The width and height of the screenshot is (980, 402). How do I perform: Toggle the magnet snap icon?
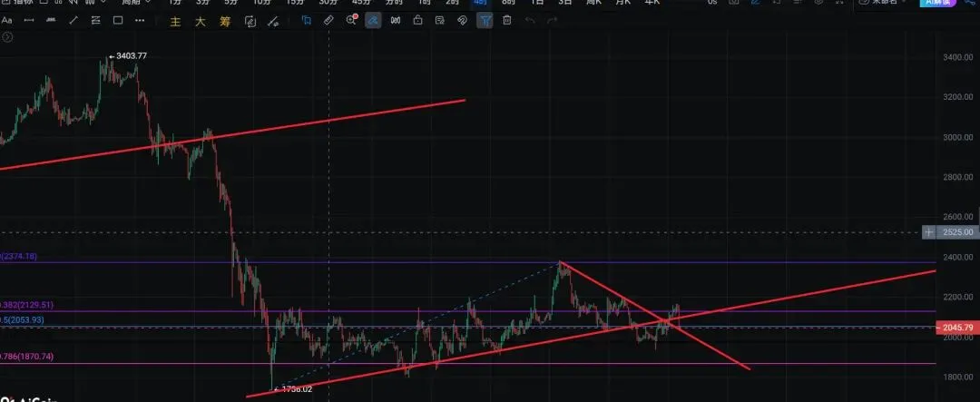[x=463, y=21]
